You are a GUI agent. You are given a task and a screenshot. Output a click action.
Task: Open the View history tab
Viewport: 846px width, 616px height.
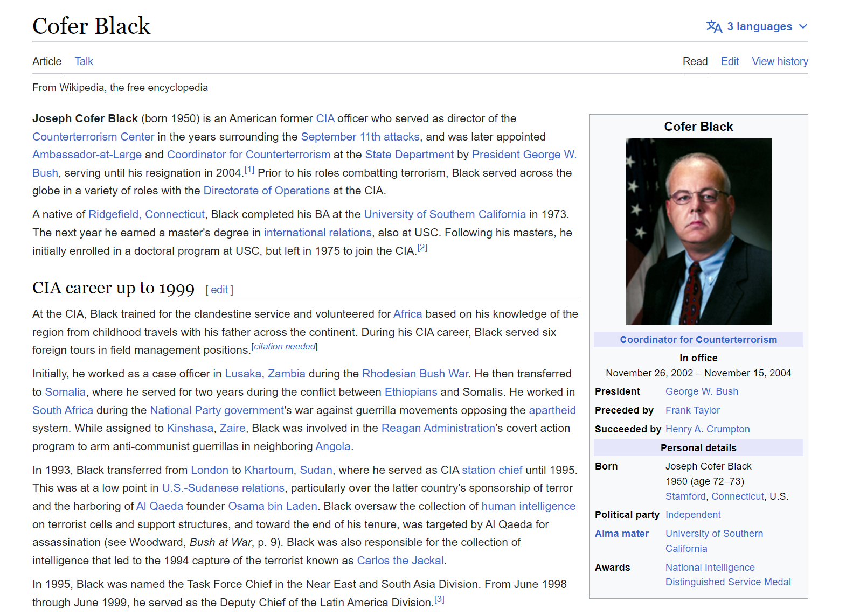[x=780, y=61]
